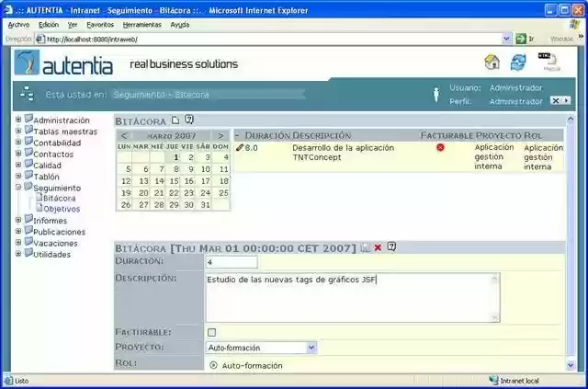The height and width of the screenshot is (389, 588).
Task: Click the Proyecto column header
Action: [x=498, y=135]
